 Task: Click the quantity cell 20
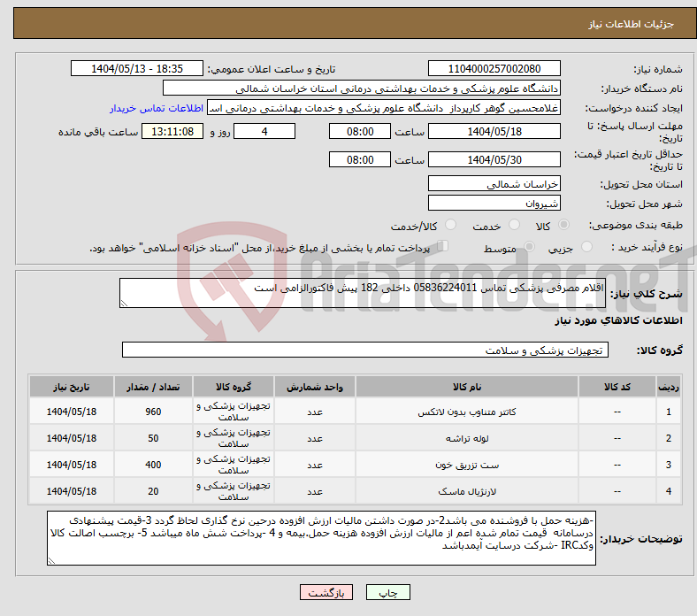click(x=153, y=491)
